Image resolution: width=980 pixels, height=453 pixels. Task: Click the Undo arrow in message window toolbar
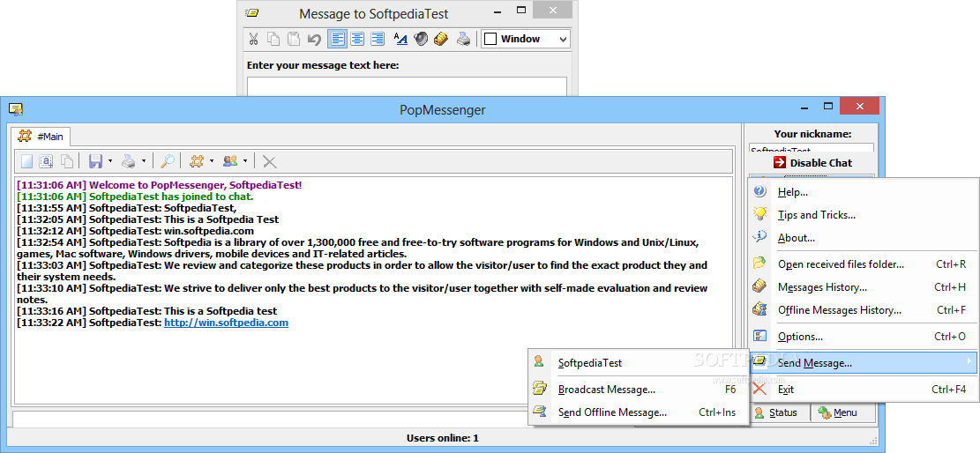click(314, 39)
